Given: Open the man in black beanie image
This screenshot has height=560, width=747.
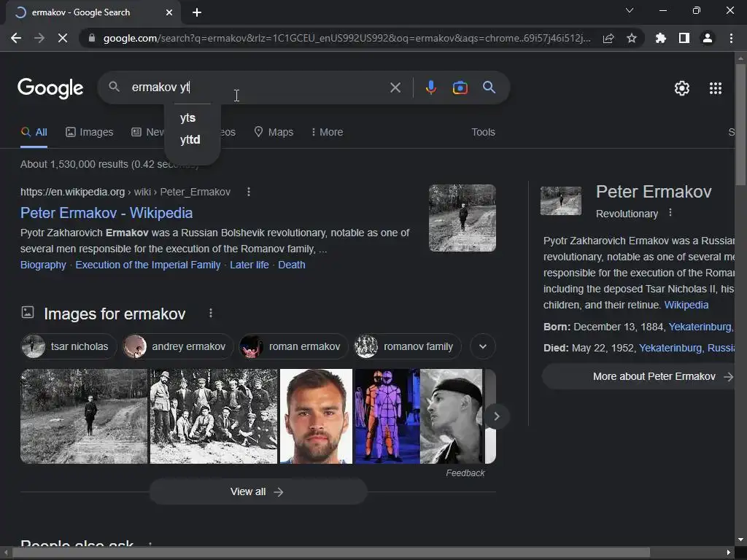Looking at the screenshot, I should [x=451, y=416].
